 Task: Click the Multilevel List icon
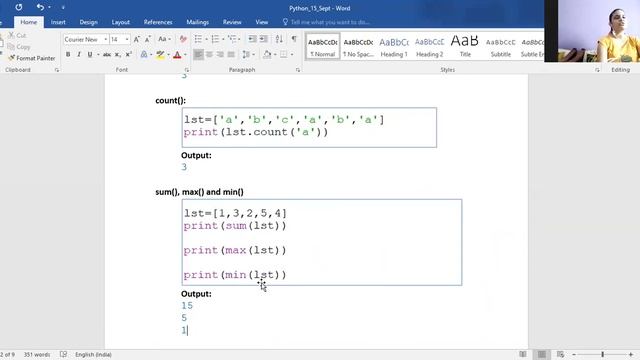click(x=232, y=39)
